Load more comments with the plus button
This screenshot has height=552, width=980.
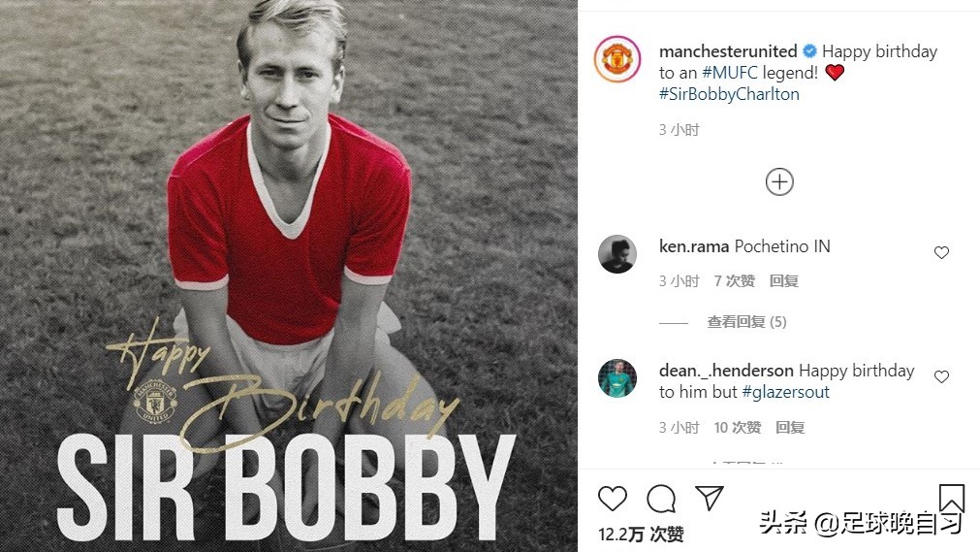(779, 182)
